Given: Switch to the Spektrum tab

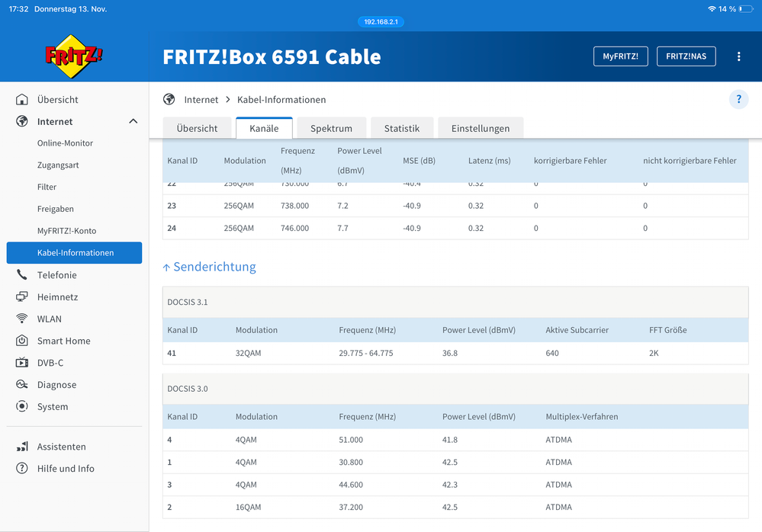Looking at the screenshot, I should coord(331,128).
